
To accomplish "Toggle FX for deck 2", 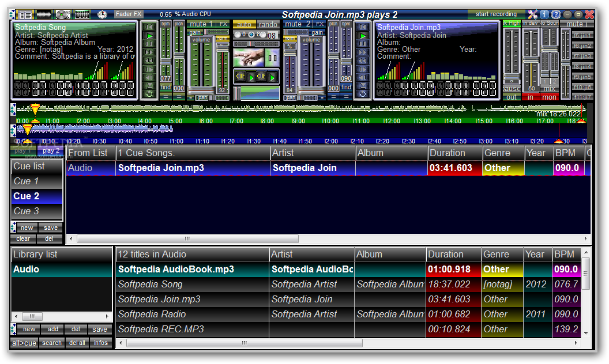I will tap(319, 24).
